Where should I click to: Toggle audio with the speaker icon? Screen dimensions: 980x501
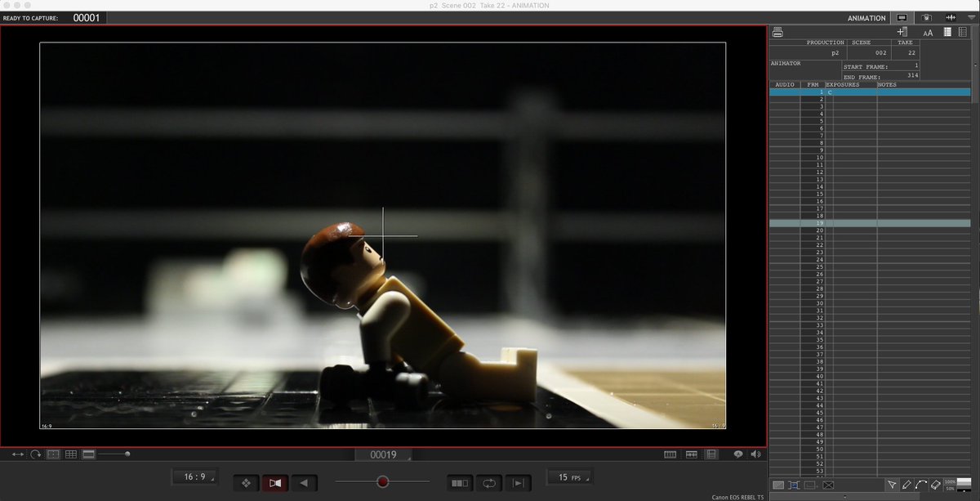coord(755,454)
